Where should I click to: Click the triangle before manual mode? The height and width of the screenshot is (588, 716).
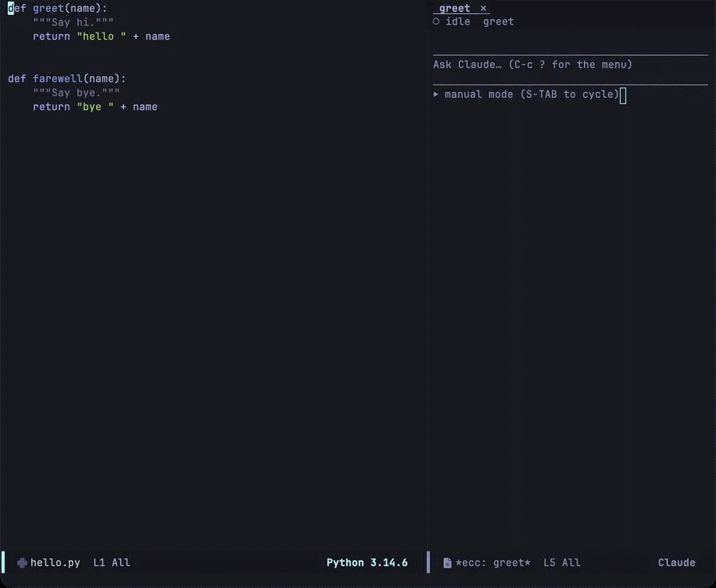436,94
